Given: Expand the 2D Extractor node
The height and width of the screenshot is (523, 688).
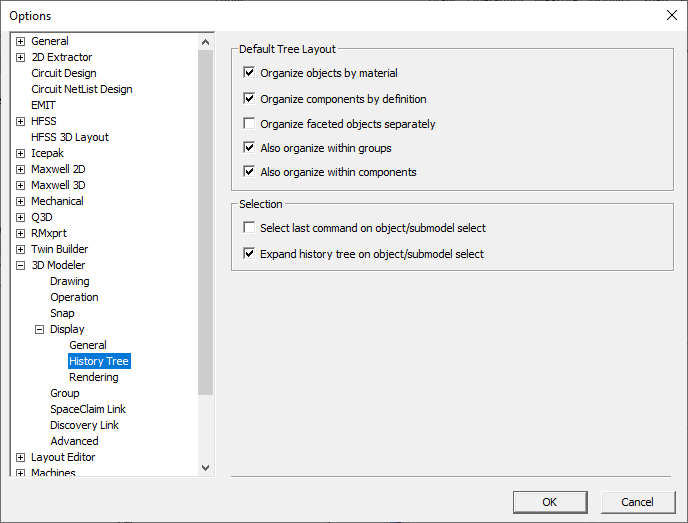Looking at the screenshot, I should click(20, 57).
